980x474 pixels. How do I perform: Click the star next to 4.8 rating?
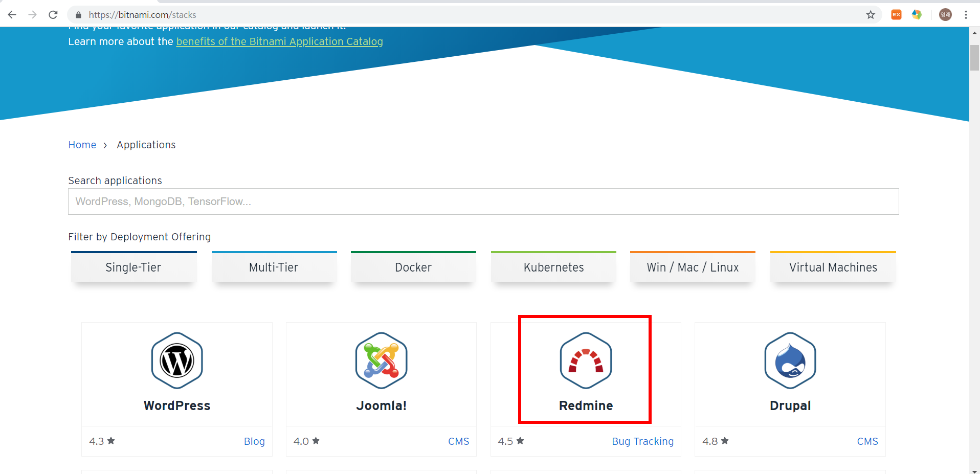click(725, 440)
